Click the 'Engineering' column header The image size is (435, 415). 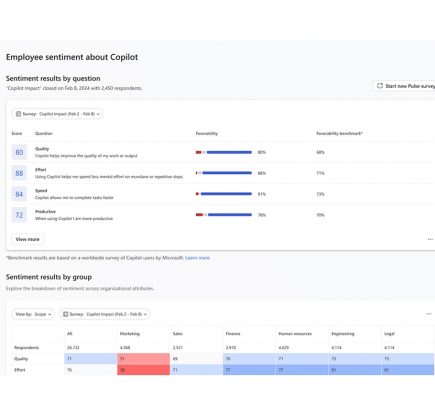343,334
